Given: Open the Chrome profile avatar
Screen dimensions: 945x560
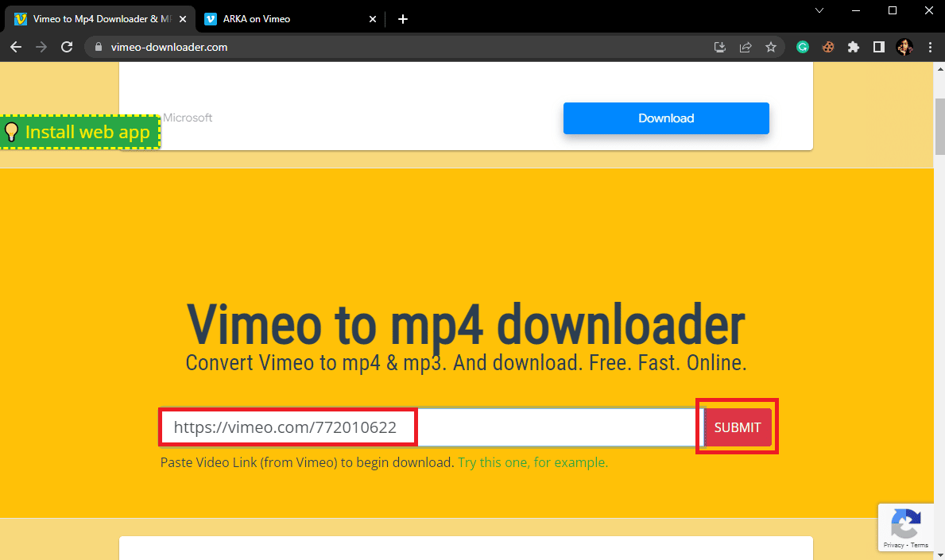Looking at the screenshot, I should pos(904,47).
